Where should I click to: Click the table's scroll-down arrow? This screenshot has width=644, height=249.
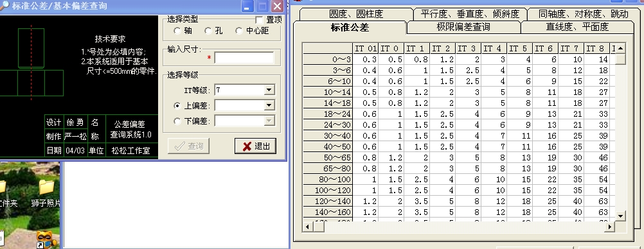(x=620, y=216)
